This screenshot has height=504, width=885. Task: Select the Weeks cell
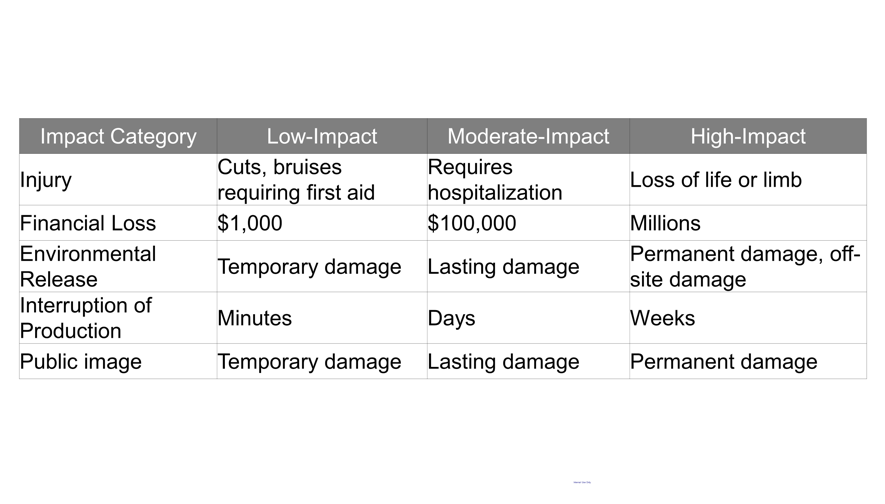click(x=662, y=318)
